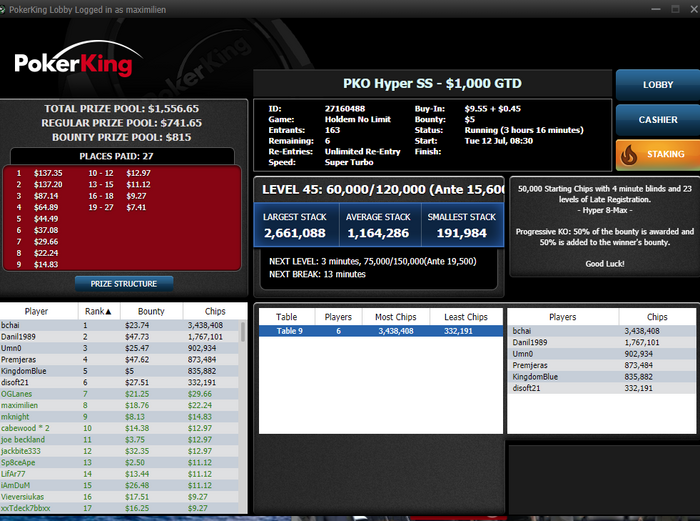Select eliminated player OGLanes

pos(120,394)
